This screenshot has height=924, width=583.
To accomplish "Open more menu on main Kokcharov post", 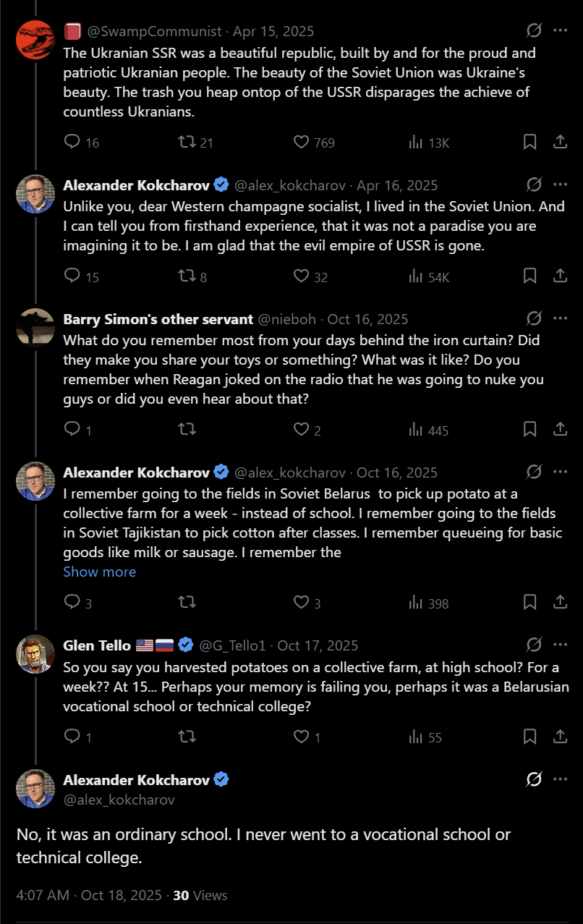I will tap(560, 779).
